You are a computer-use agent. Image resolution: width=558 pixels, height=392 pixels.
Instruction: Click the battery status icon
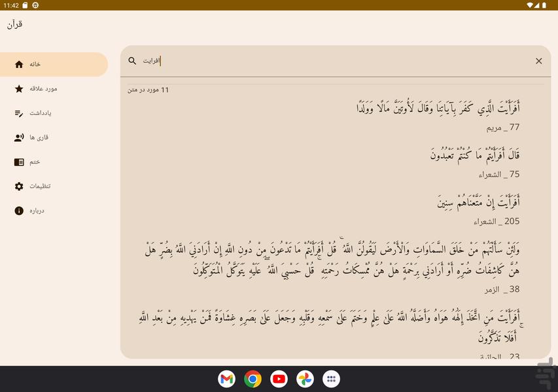pyautogui.click(x=544, y=5)
